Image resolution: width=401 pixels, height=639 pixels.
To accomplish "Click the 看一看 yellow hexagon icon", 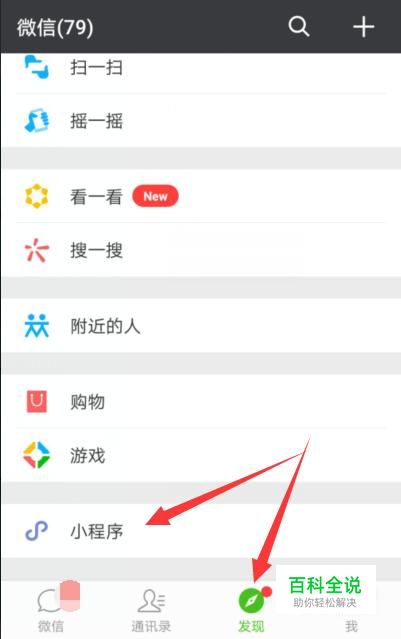I will 37,196.
